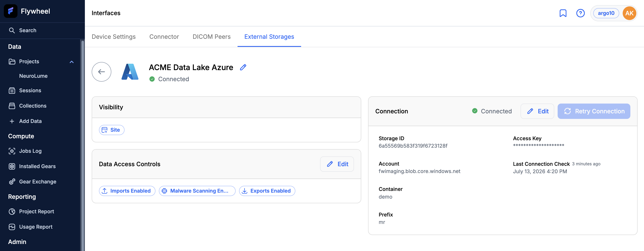644x251 pixels.
Task: Collapse the Projects section chevron
Action: click(72, 62)
